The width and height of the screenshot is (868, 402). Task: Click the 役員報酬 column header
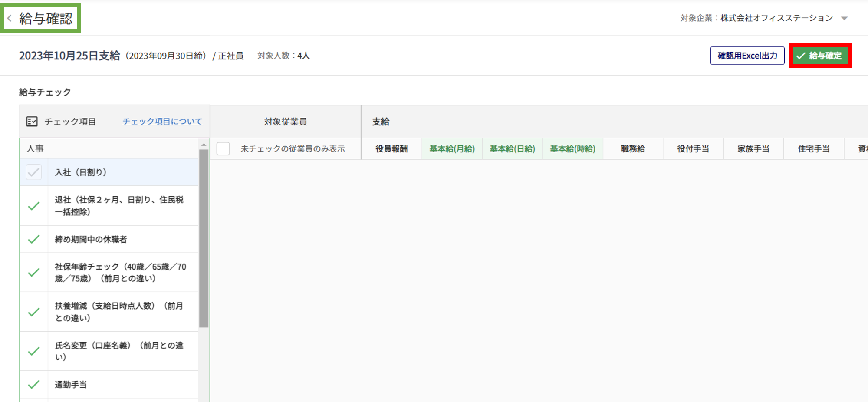point(391,149)
